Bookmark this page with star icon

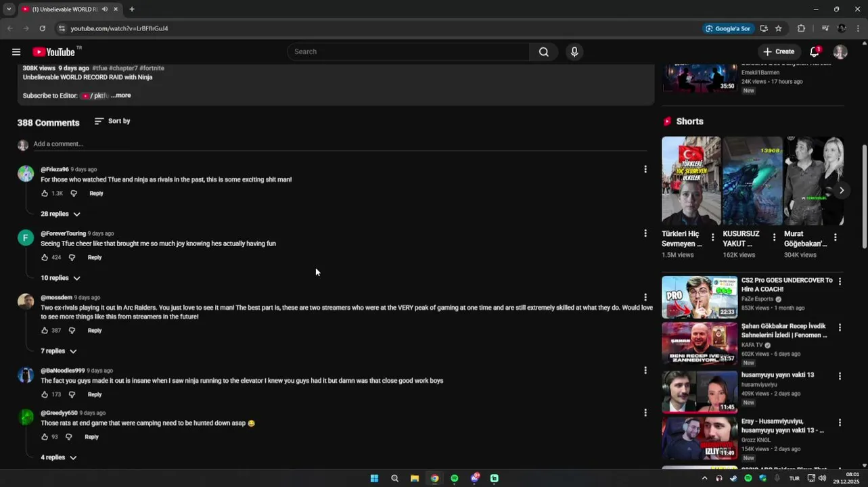coord(779,28)
